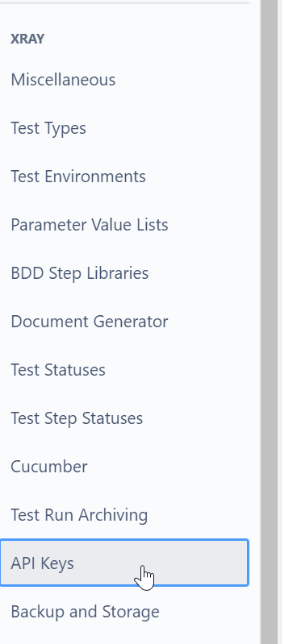Select the Test Statuses entry

[124, 370]
